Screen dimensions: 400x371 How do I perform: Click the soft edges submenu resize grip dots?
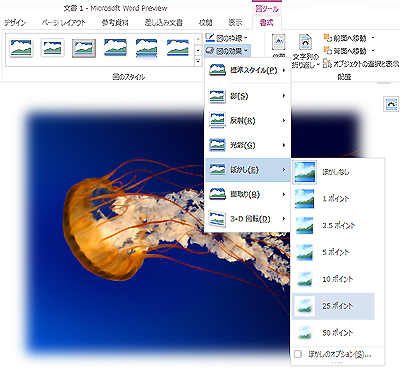337,363
